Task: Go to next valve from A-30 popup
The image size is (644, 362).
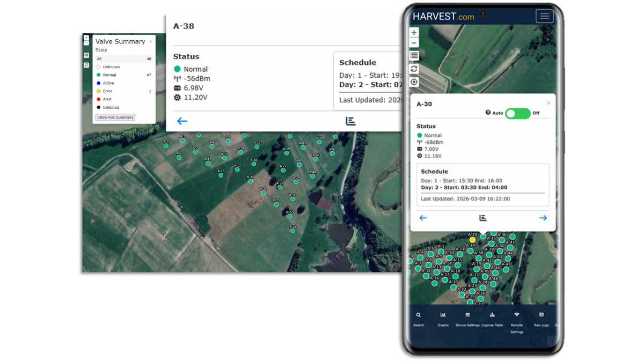Action: click(x=543, y=218)
